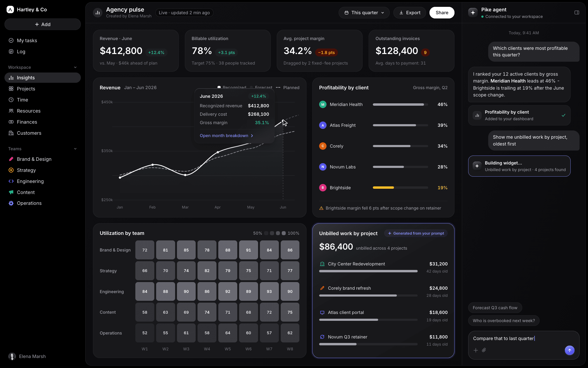Open Customers

coord(43,133)
